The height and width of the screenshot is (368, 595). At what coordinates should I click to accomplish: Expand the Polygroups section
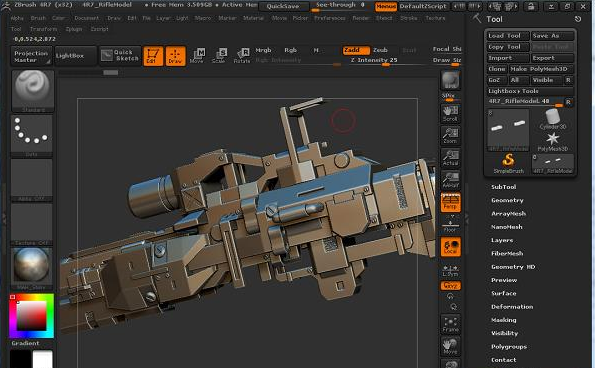[x=509, y=347]
